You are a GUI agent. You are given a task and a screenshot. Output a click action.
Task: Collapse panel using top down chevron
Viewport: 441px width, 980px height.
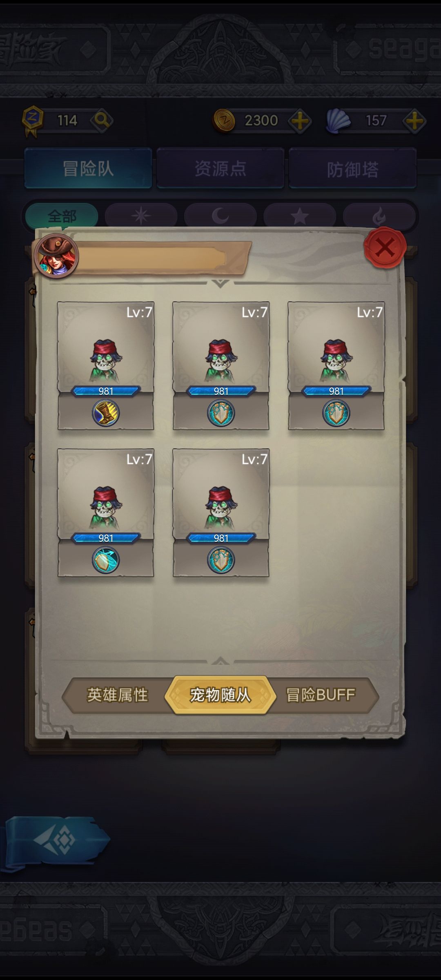220,283
